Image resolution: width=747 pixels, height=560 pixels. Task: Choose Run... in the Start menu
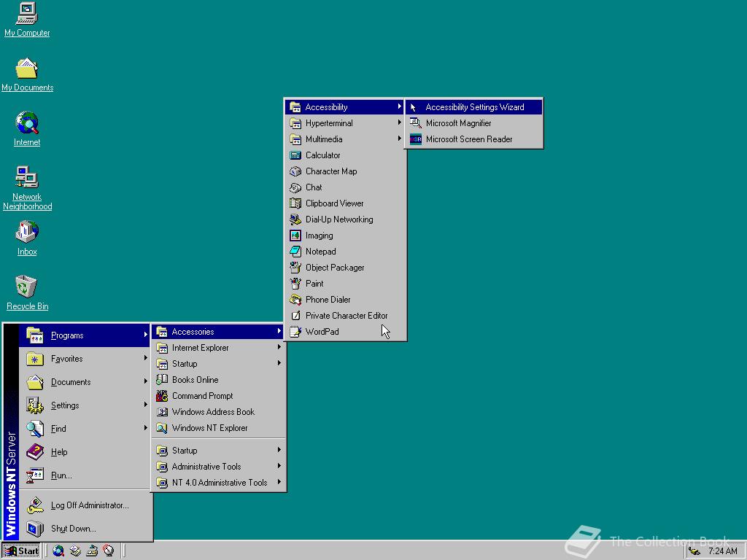pyautogui.click(x=86, y=475)
